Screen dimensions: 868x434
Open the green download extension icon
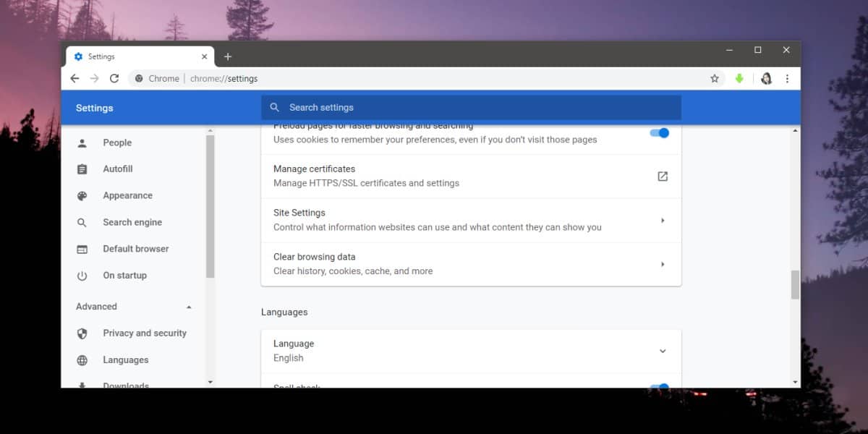[x=739, y=78]
